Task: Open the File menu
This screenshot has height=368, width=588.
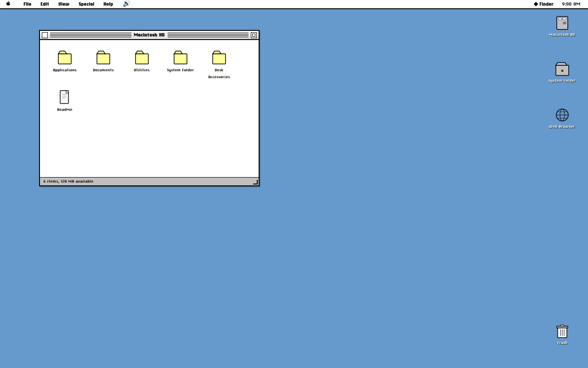Action: point(28,4)
